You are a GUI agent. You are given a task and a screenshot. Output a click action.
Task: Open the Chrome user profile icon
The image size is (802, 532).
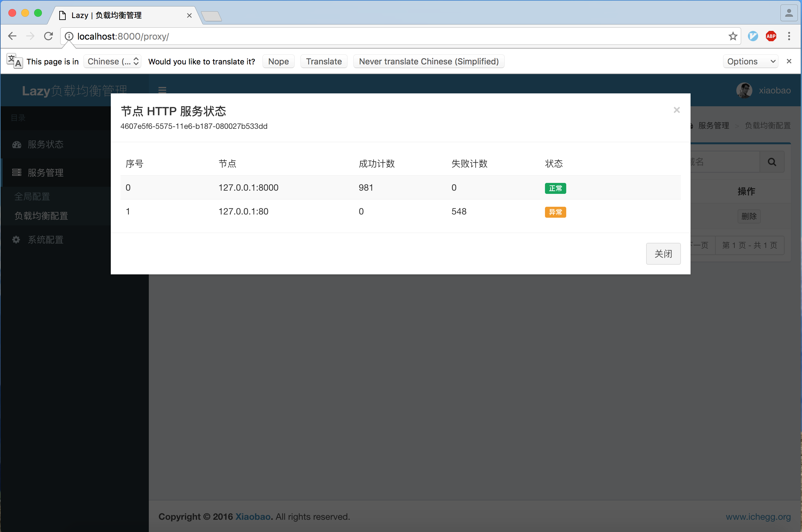coord(789,13)
